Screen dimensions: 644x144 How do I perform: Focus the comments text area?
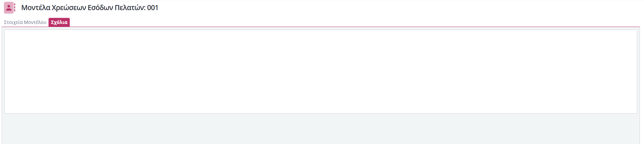pyautogui.click(x=320, y=71)
